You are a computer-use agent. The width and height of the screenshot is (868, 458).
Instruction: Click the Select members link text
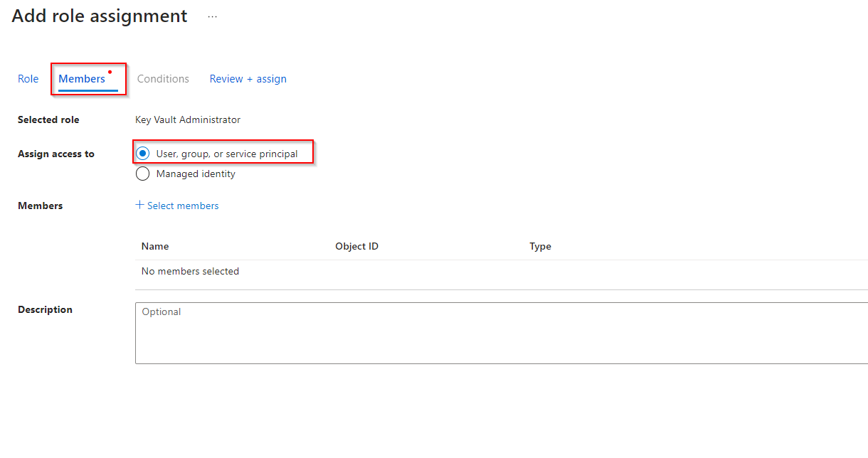click(x=183, y=206)
